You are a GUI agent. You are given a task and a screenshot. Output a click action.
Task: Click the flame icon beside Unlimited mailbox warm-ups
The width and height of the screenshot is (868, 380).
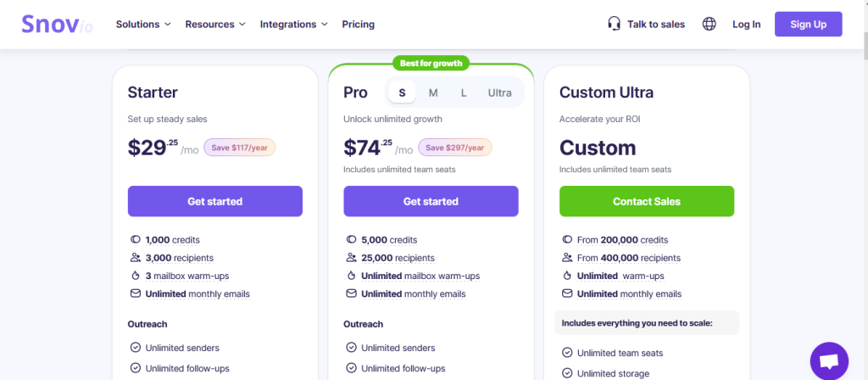pyautogui.click(x=351, y=276)
